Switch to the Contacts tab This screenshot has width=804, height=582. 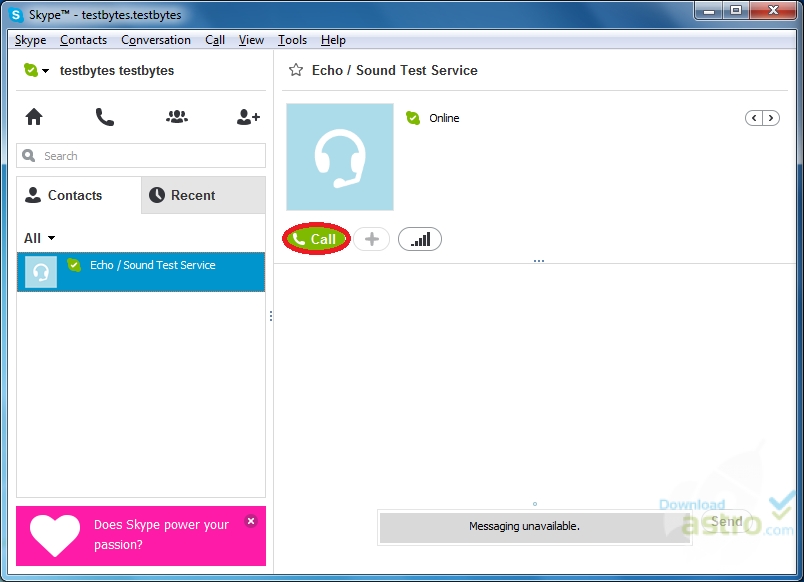[x=78, y=195]
